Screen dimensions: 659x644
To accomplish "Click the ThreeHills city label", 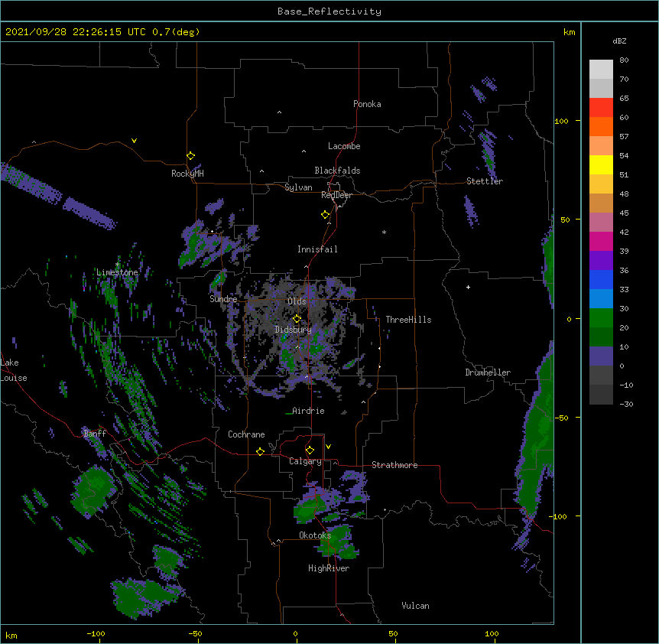I will click(x=408, y=320).
